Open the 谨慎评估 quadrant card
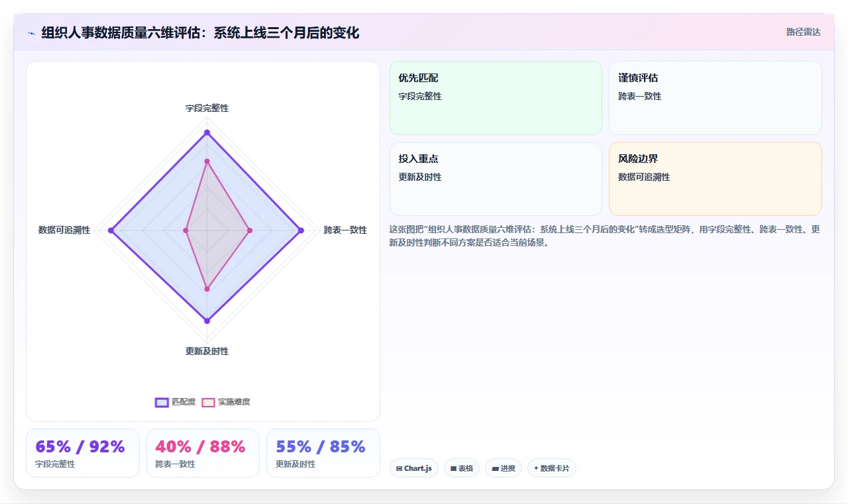848x504 pixels. pyautogui.click(x=715, y=98)
